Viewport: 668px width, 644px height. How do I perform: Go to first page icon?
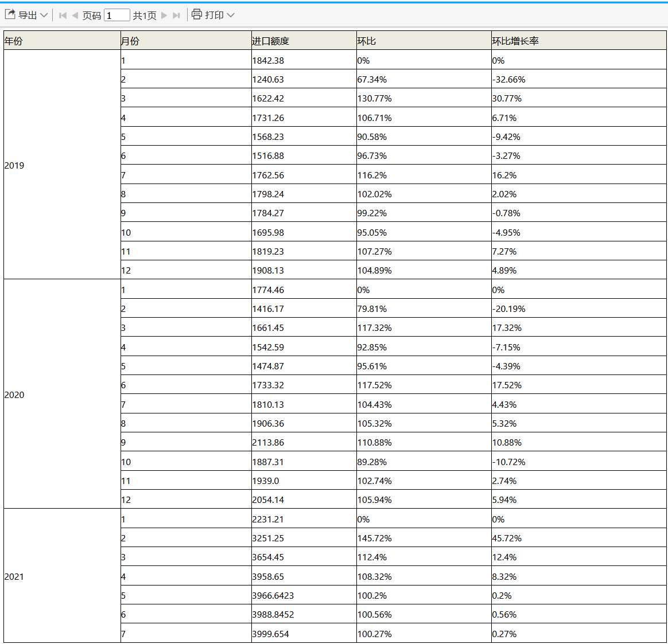pos(63,15)
